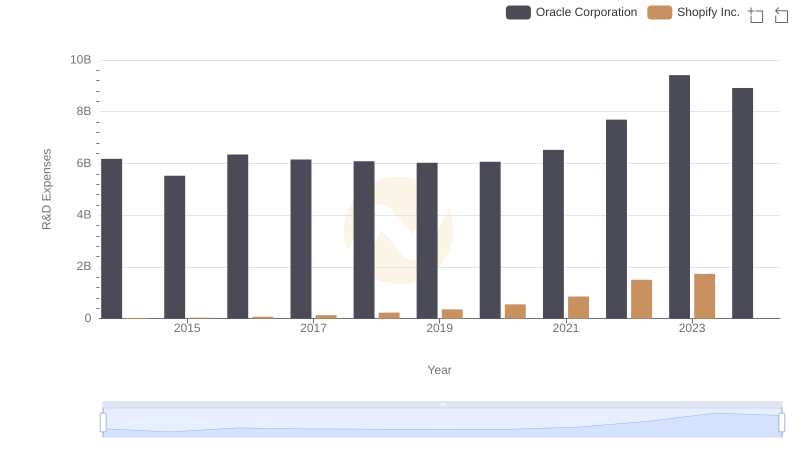The image size is (800, 461).
Task: Click the Shopify bar for 2022
Action: [x=641, y=299]
